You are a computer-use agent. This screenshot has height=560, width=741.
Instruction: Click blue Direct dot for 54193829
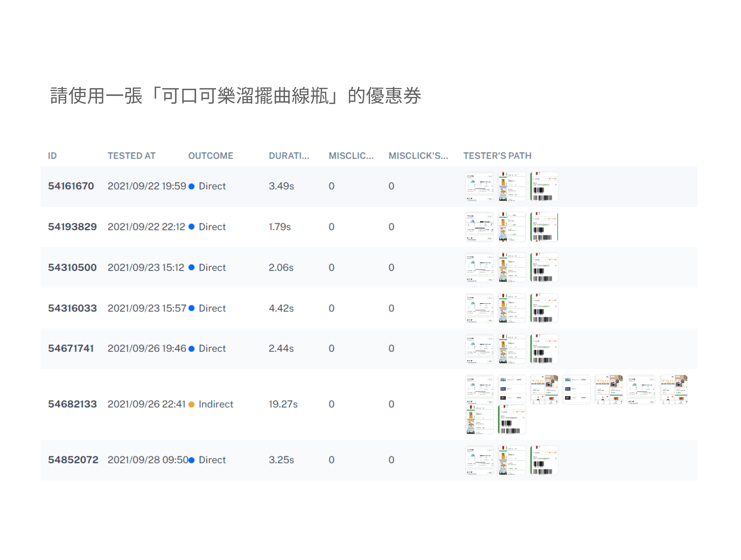[x=192, y=227]
